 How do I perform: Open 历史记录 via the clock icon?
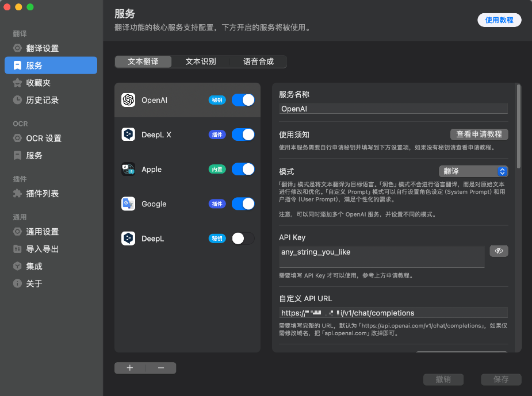(x=17, y=100)
